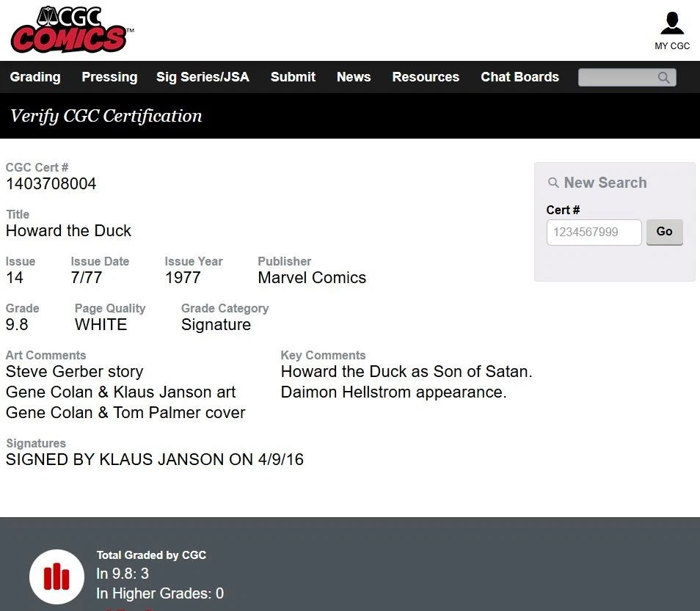Click the title Howard the Duck
700x611 pixels.
point(68,231)
